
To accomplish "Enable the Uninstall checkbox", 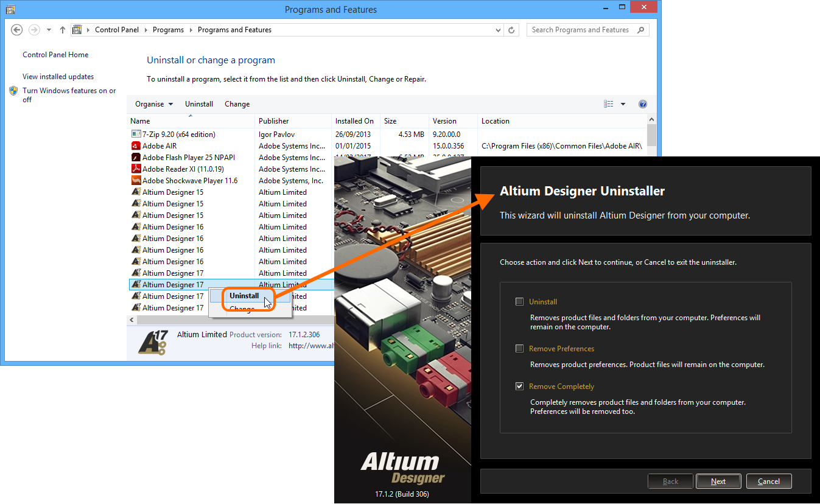I will click(519, 301).
